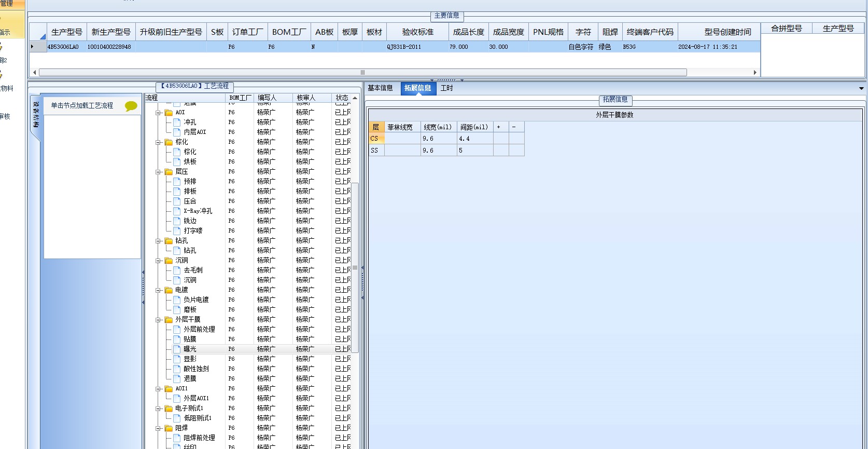
Task: Click the process tree vertical scrollbar thumb
Action: click(355, 268)
